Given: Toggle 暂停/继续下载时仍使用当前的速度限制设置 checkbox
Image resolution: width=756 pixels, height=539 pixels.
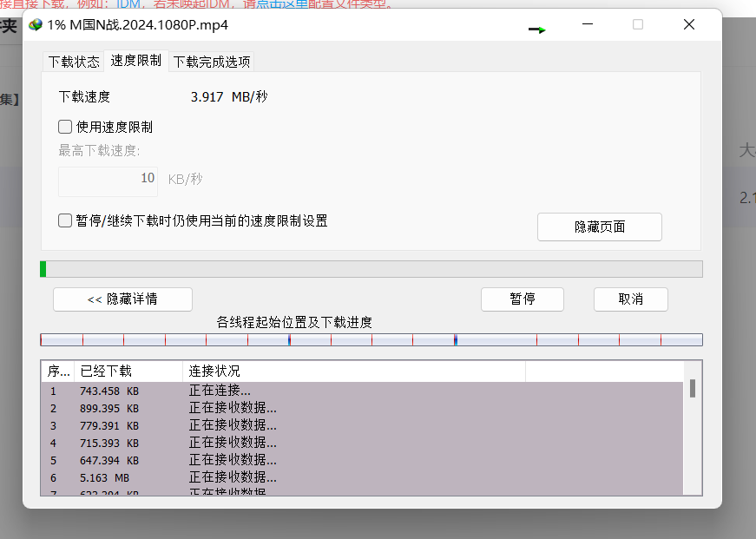Looking at the screenshot, I should tap(65, 220).
